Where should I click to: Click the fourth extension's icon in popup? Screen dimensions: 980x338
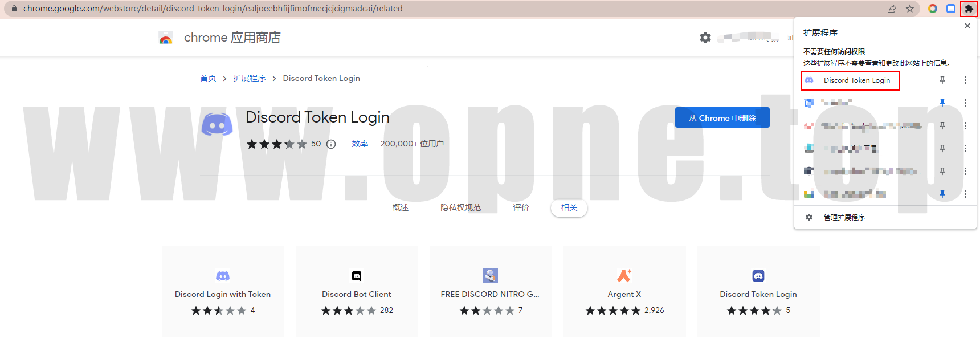[x=809, y=148]
